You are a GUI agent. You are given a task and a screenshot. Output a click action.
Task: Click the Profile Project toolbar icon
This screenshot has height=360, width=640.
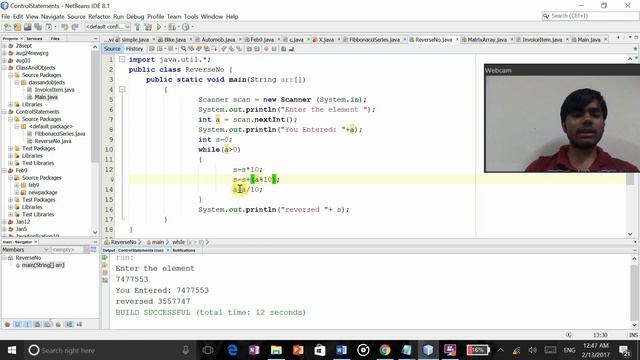click(x=185, y=27)
